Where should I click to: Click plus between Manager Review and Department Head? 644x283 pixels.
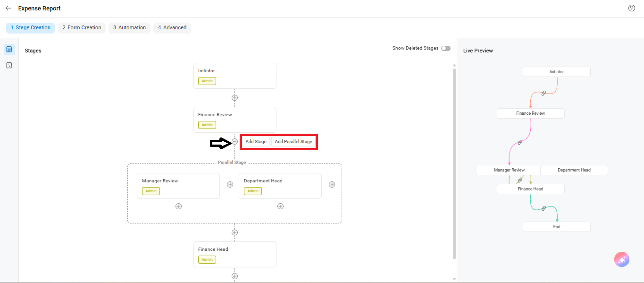[x=230, y=184]
